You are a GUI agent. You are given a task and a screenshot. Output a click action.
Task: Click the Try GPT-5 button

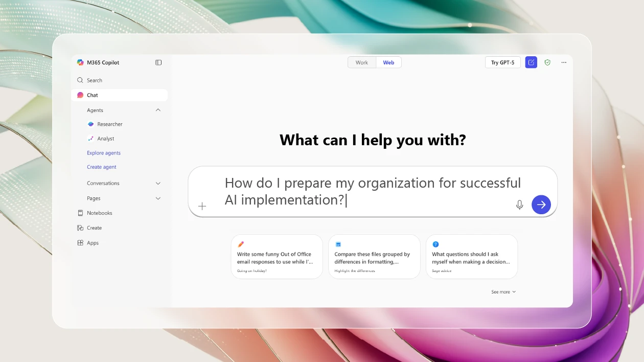502,62
